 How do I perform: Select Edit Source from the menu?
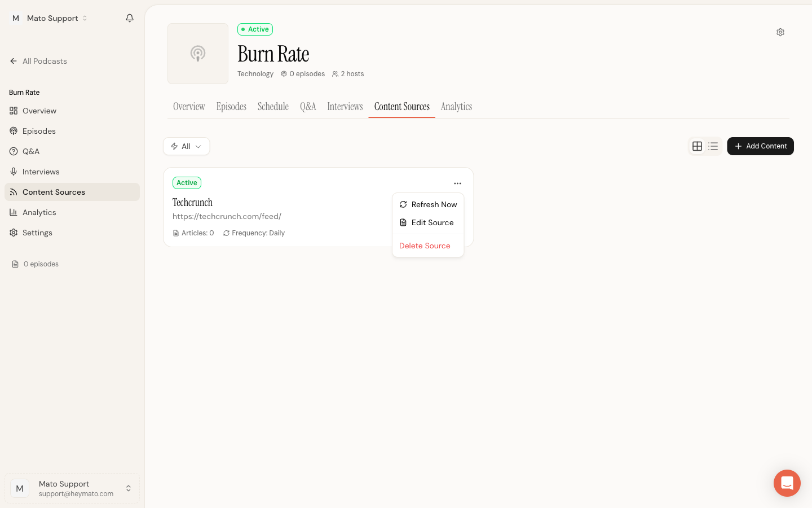428,222
